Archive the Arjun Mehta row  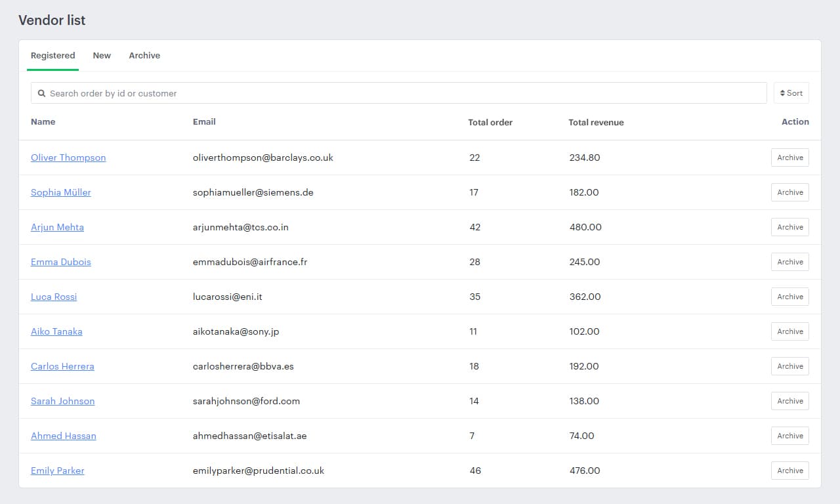[789, 227]
